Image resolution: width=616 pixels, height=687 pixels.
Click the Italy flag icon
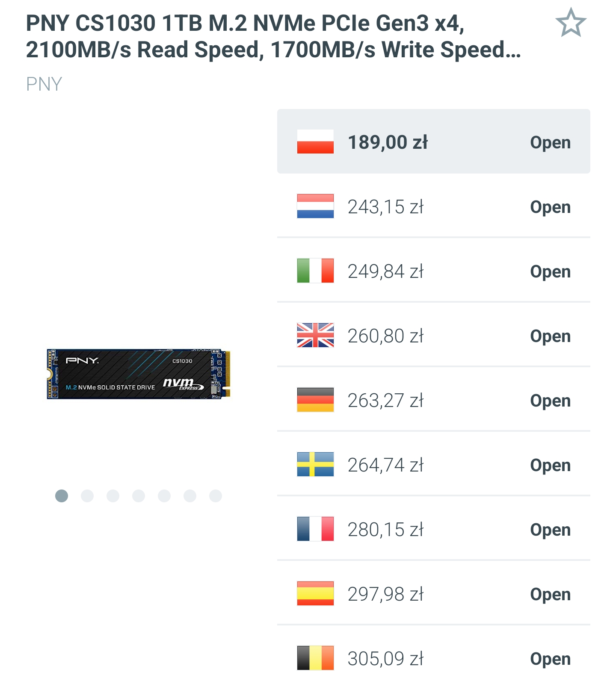pos(315,271)
